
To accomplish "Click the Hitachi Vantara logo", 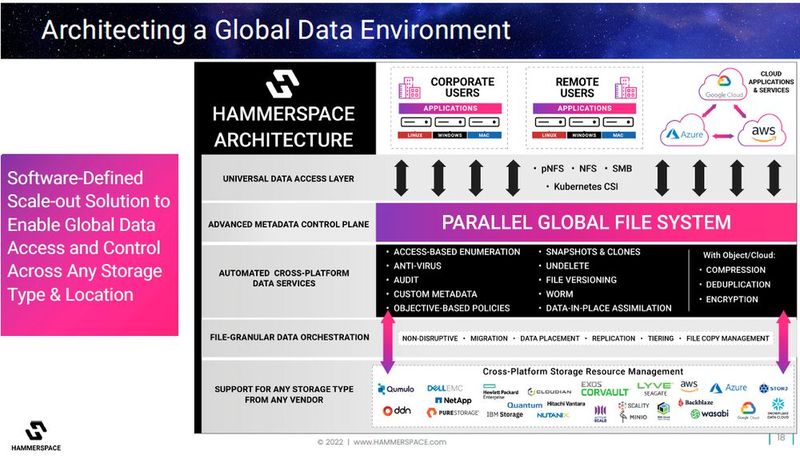I will click(566, 403).
